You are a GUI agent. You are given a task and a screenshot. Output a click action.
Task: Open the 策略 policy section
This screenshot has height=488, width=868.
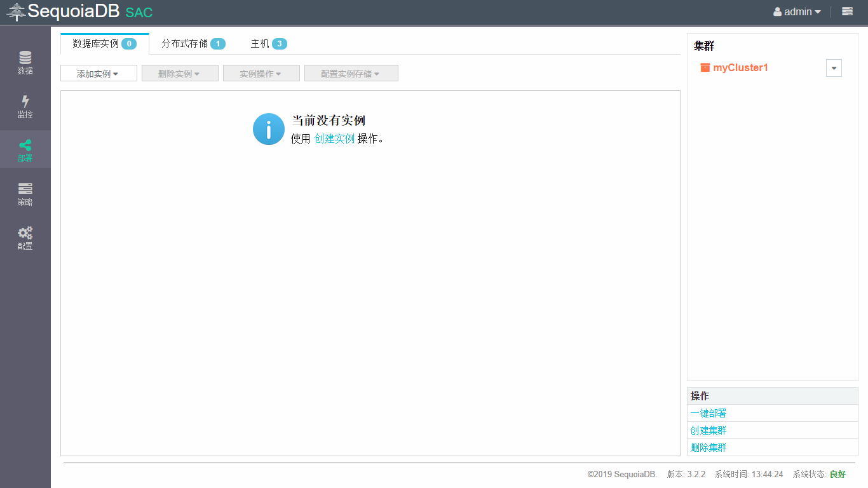[x=25, y=194]
